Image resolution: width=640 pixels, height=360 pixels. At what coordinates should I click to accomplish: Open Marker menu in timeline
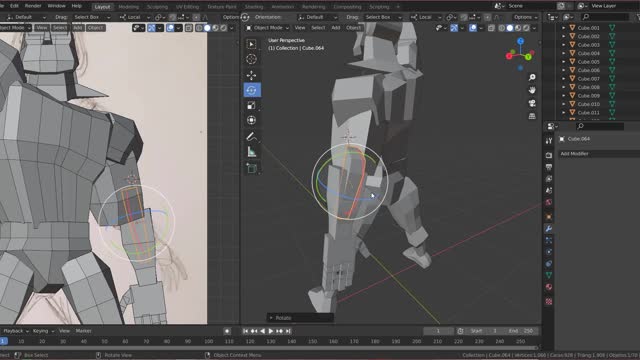84,331
